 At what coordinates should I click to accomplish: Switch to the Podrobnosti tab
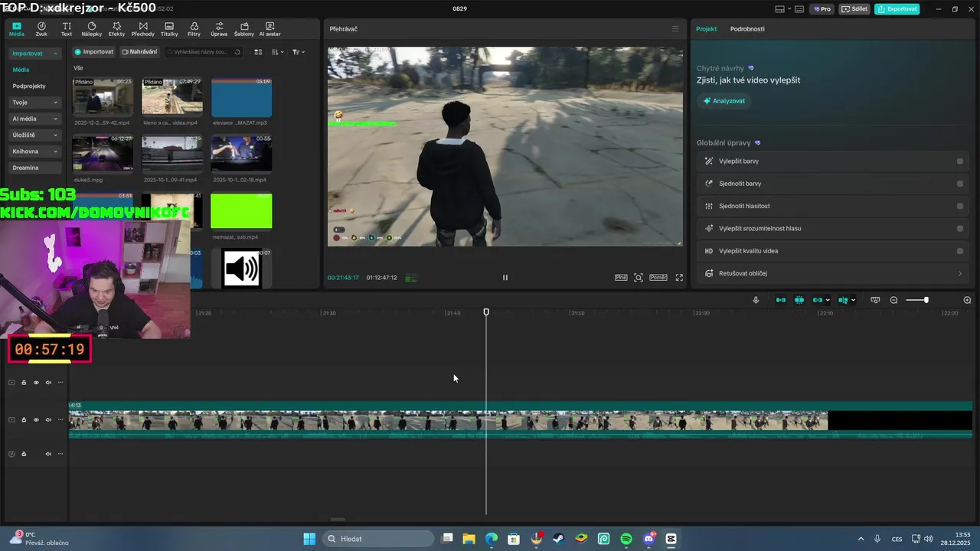(747, 29)
